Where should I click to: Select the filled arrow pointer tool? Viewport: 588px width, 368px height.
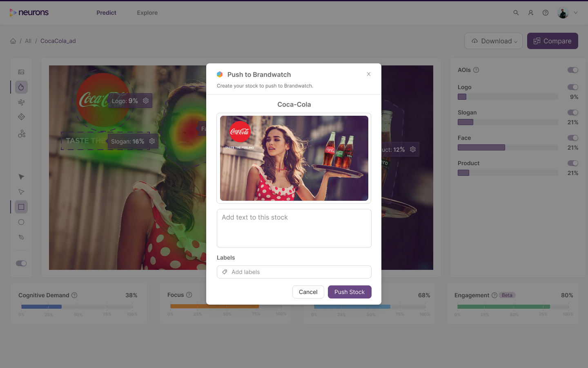pos(21,177)
